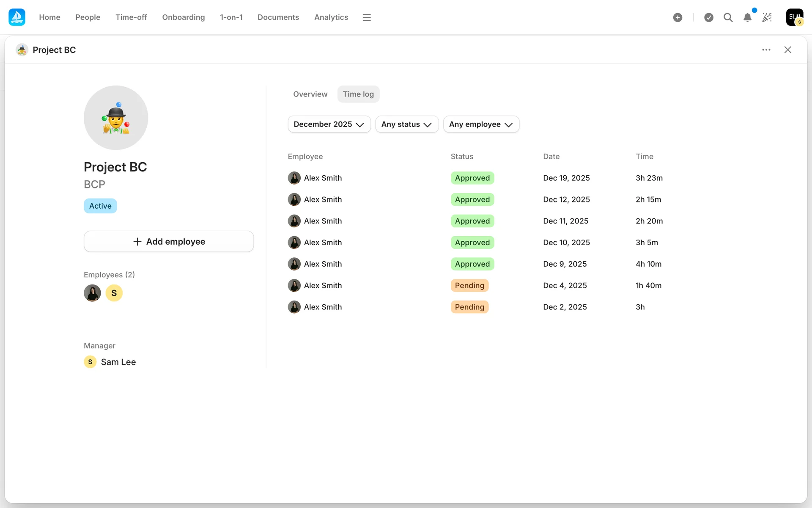Click the party popper celebrations icon
The width and height of the screenshot is (812, 508).
pyautogui.click(x=767, y=17)
